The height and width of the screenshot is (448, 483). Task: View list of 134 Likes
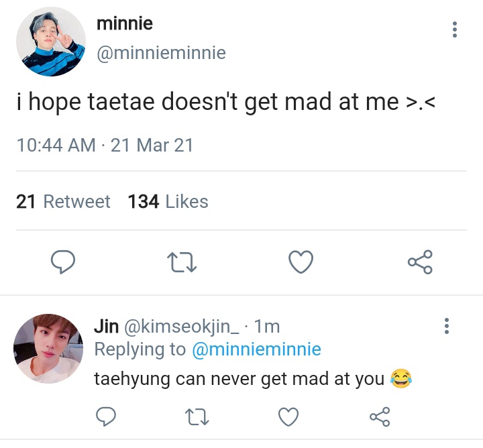[168, 201]
